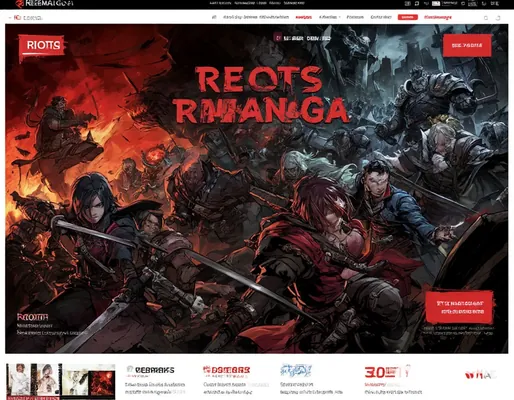Click the blue graffiti-style logo in the bottom row
Screen dimensions: 514x400
296,370
